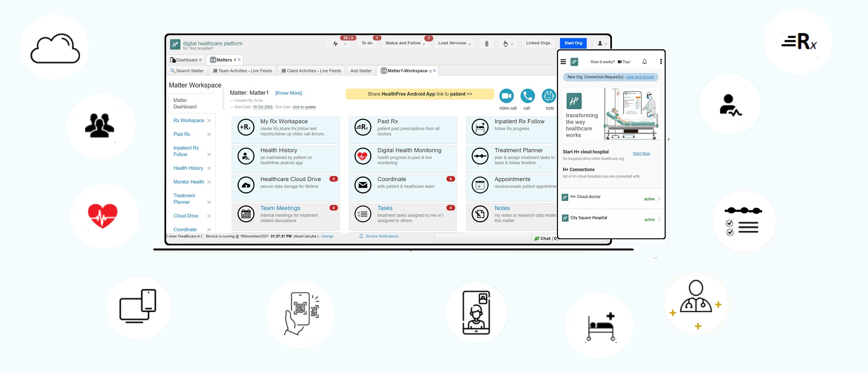
Task: Open the Digital Health Monitoring heart icon
Action: click(x=363, y=156)
